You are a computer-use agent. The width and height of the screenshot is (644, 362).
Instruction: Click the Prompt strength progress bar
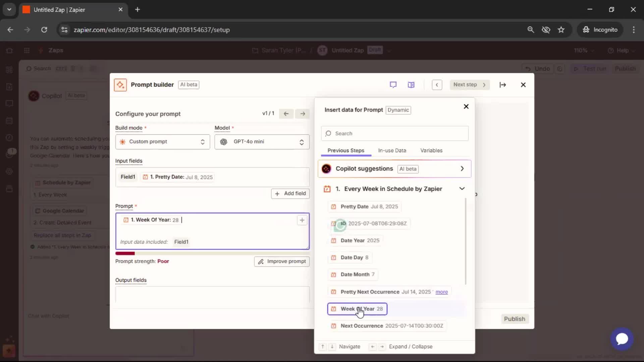tap(212, 253)
